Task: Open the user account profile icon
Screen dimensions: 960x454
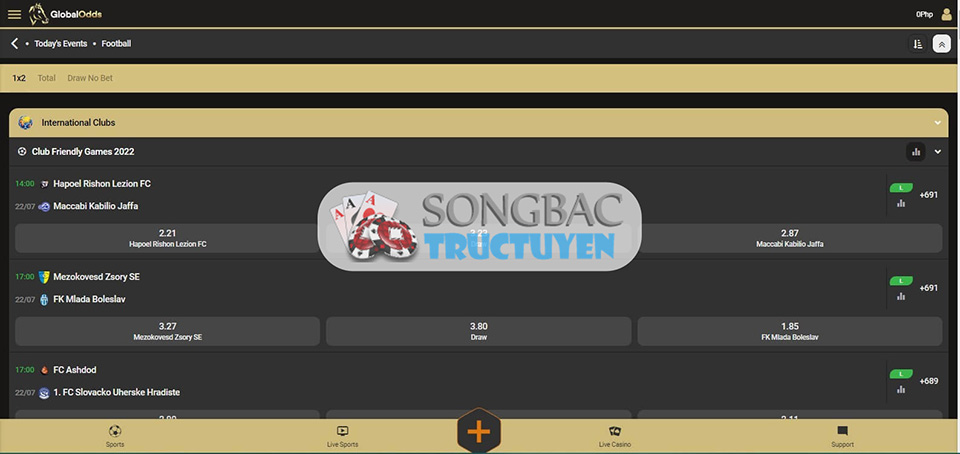Action: click(946, 14)
